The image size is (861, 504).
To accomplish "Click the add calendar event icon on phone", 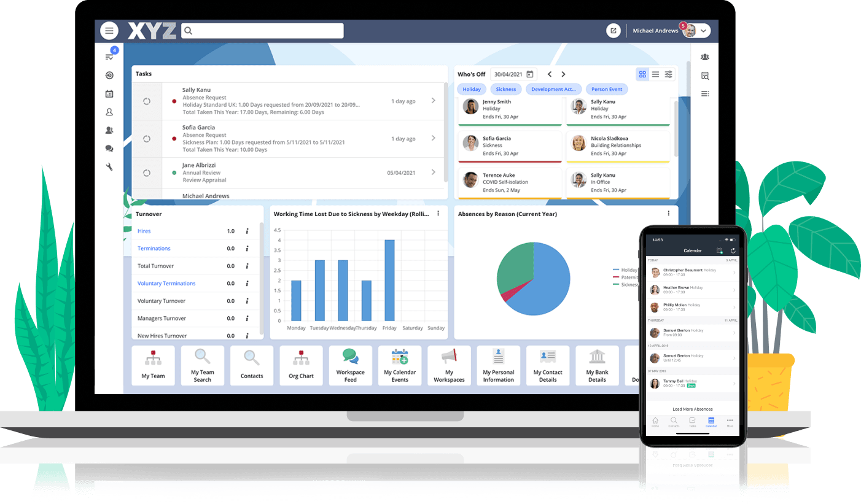I will click(x=720, y=251).
